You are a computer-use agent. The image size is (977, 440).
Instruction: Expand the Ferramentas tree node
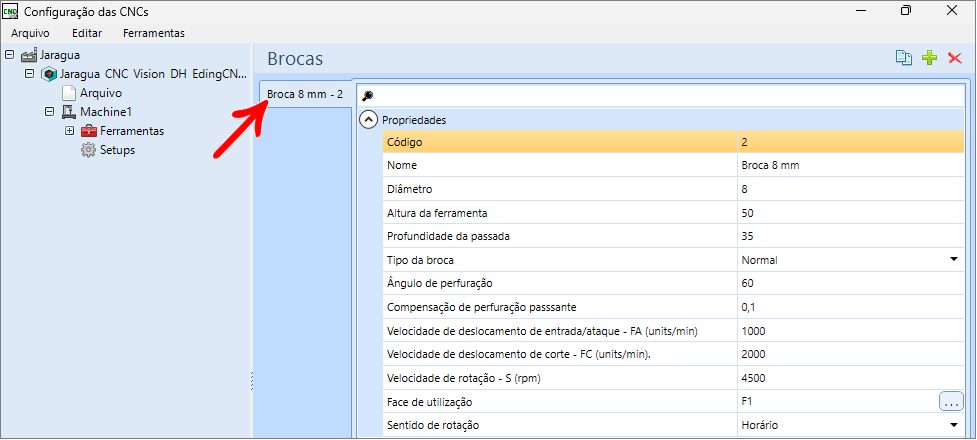tap(69, 131)
